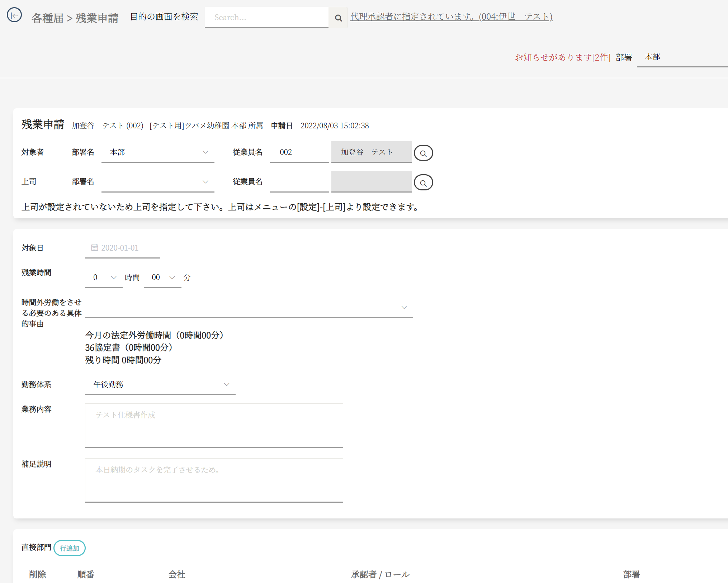Click the 対象者 employee code field 002

(x=299, y=152)
